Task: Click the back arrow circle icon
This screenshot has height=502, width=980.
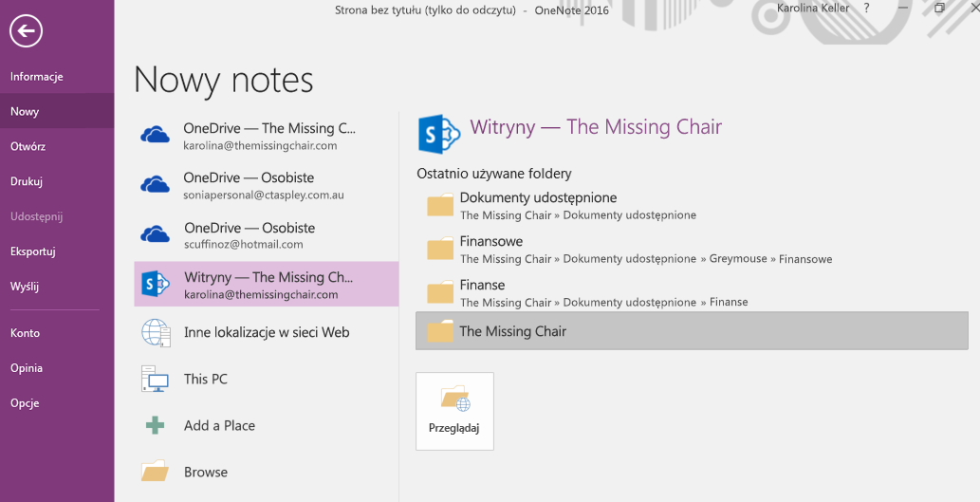Action: pyautogui.click(x=27, y=31)
